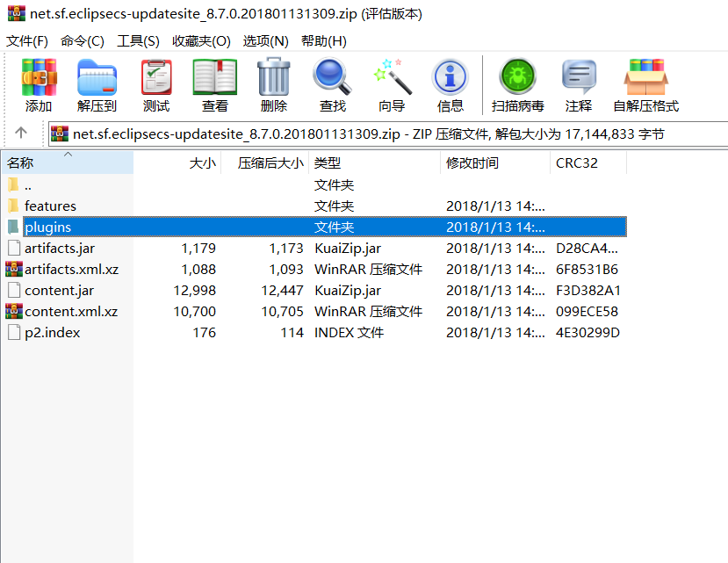
Task: Go up one level with arrow button
Action: 21,134
